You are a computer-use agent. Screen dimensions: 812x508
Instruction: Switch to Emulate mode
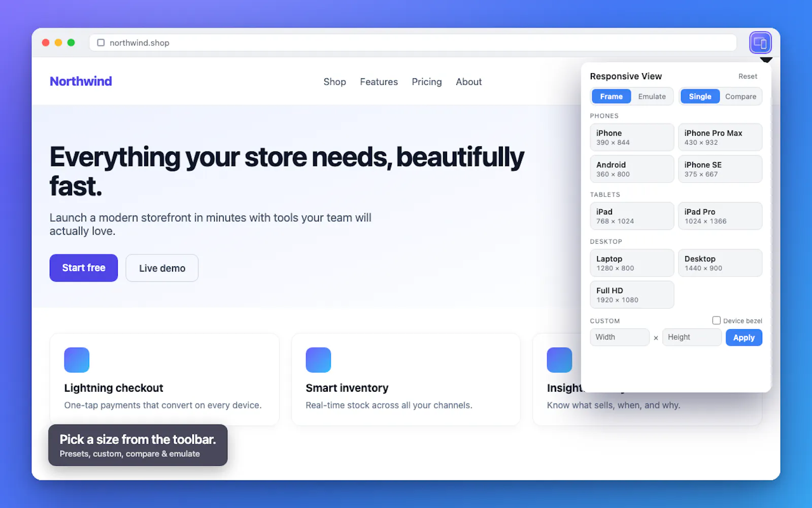click(652, 97)
